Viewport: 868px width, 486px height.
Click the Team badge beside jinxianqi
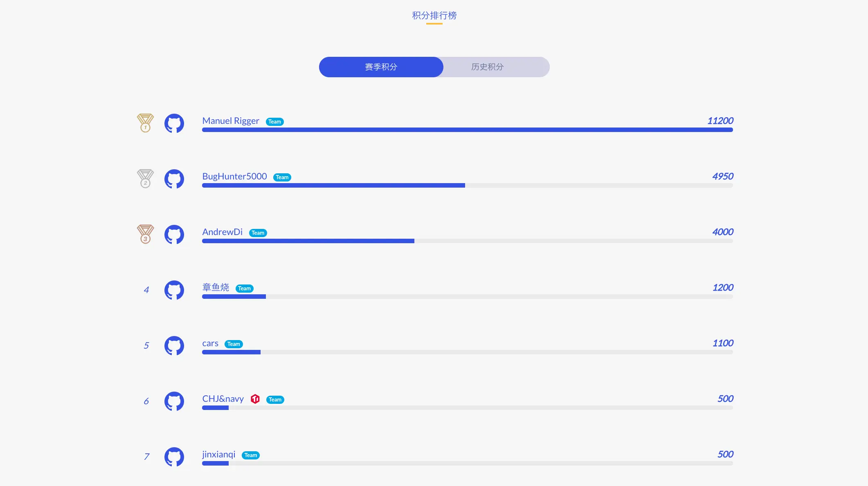251,455
